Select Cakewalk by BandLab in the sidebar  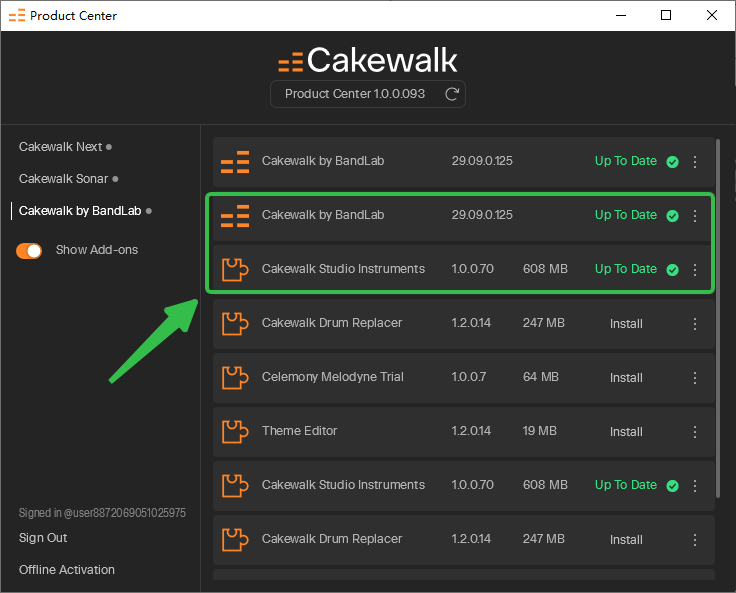pyautogui.click(x=80, y=211)
